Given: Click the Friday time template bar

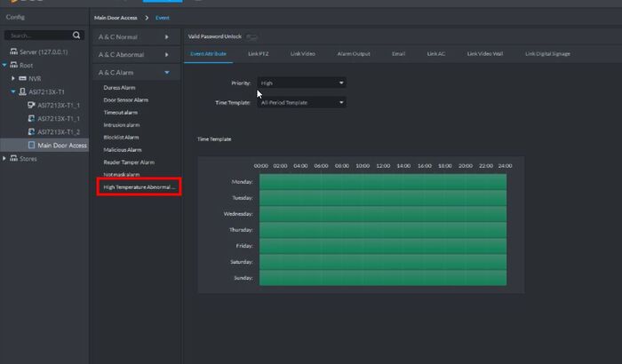Looking at the screenshot, I should pyautogui.click(x=383, y=246).
